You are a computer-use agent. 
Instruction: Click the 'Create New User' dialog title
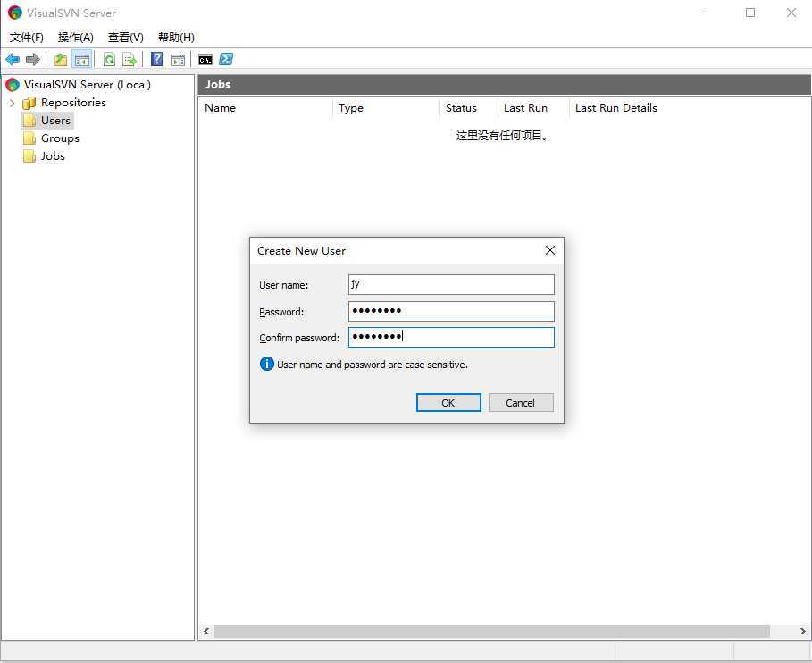301,251
